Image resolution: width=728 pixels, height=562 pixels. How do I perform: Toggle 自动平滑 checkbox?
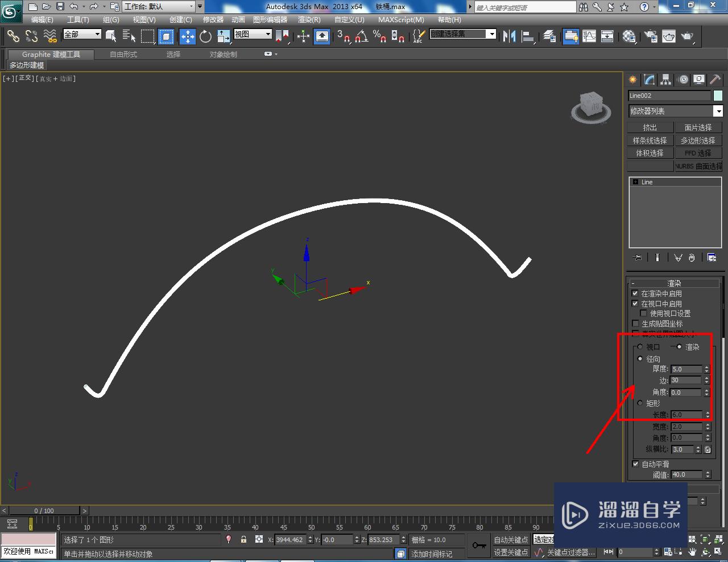pyautogui.click(x=635, y=464)
